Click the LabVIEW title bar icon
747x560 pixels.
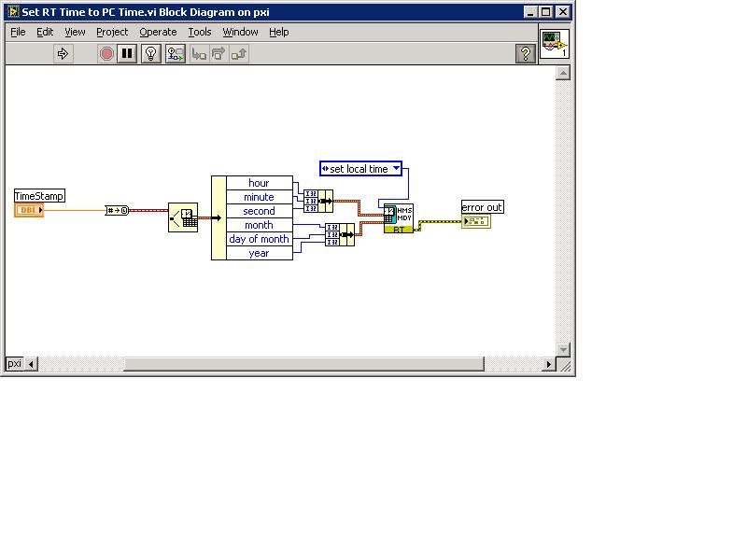[x=13, y=11]
